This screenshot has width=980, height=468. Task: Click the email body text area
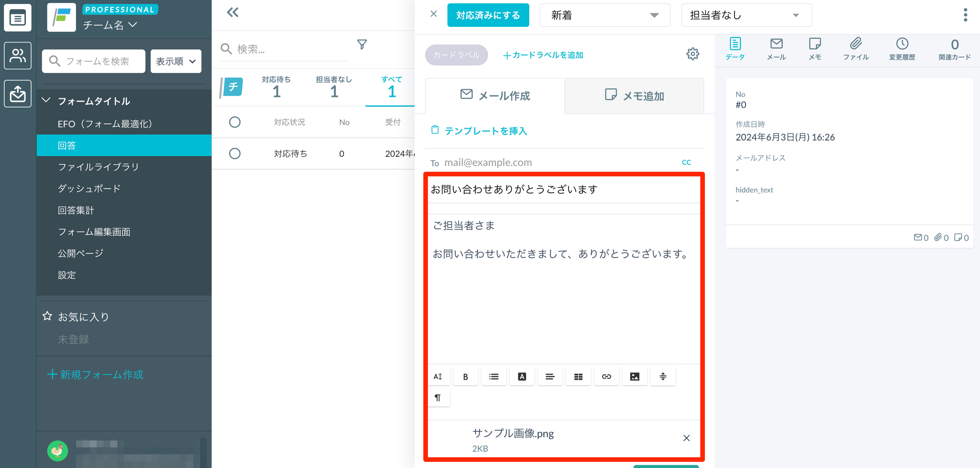(564, 289)
